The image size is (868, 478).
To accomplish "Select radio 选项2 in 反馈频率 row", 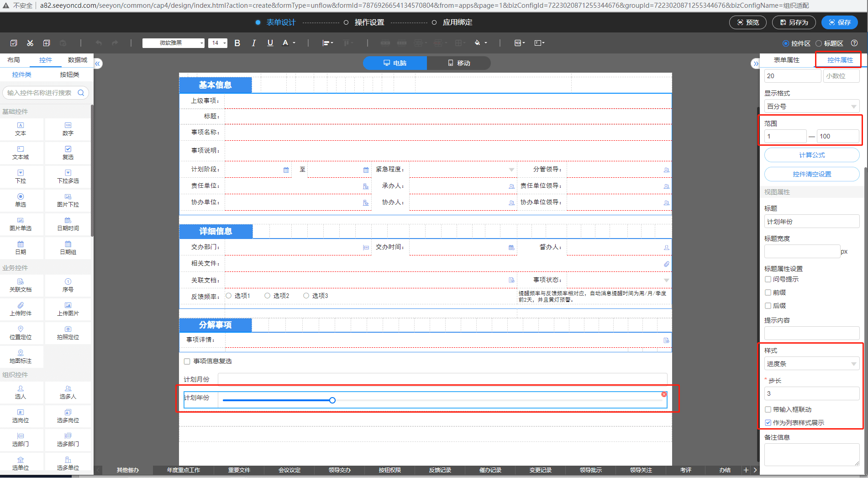I will 267,296.
